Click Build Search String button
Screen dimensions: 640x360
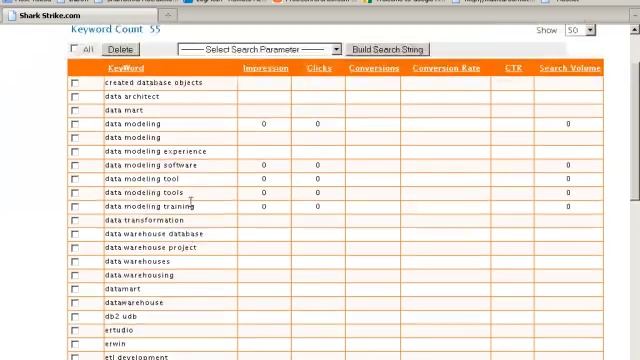[x=387, y=49]
